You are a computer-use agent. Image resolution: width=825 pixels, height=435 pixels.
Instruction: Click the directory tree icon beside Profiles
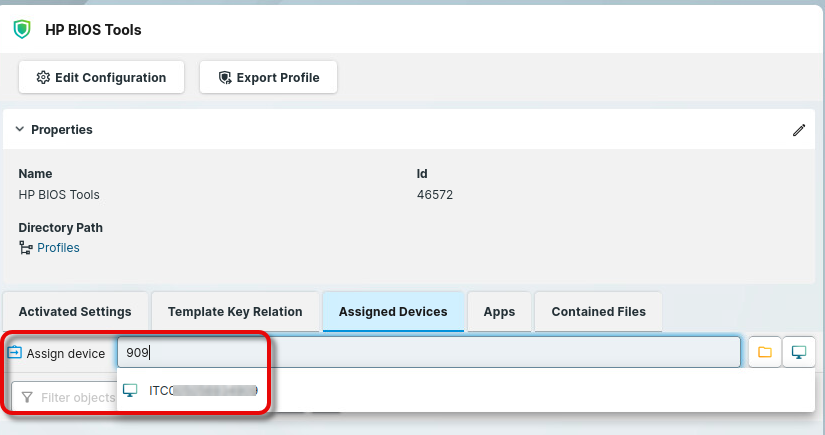(26, 248)
